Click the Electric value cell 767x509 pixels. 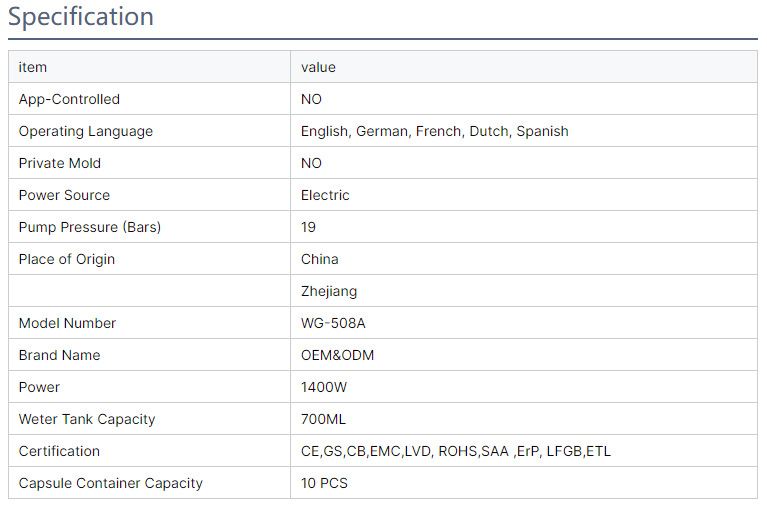click(325, 195)
